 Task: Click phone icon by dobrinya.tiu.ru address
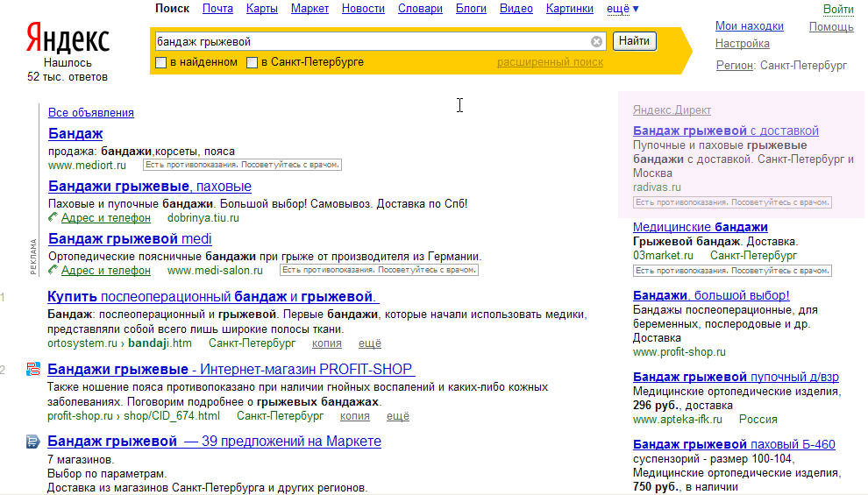tap(53, 216)
